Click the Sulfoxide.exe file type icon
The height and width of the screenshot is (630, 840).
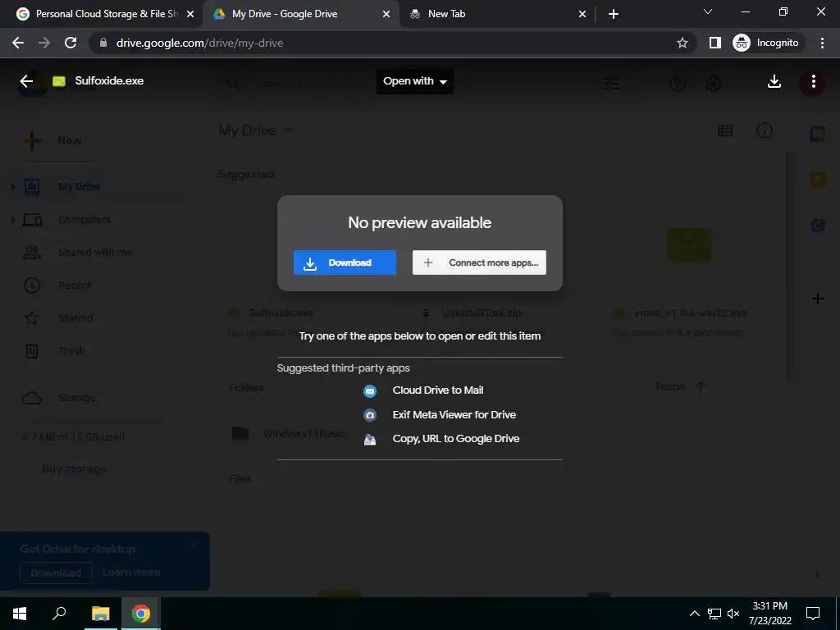[x=59, y=81]
